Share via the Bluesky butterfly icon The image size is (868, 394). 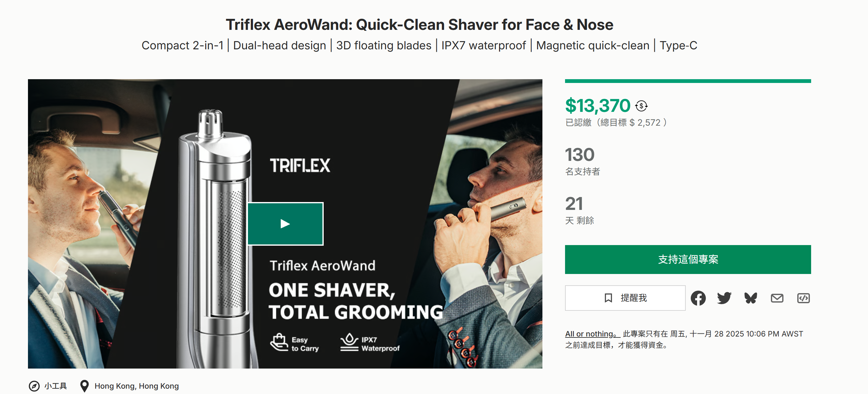tap(750, 298)
